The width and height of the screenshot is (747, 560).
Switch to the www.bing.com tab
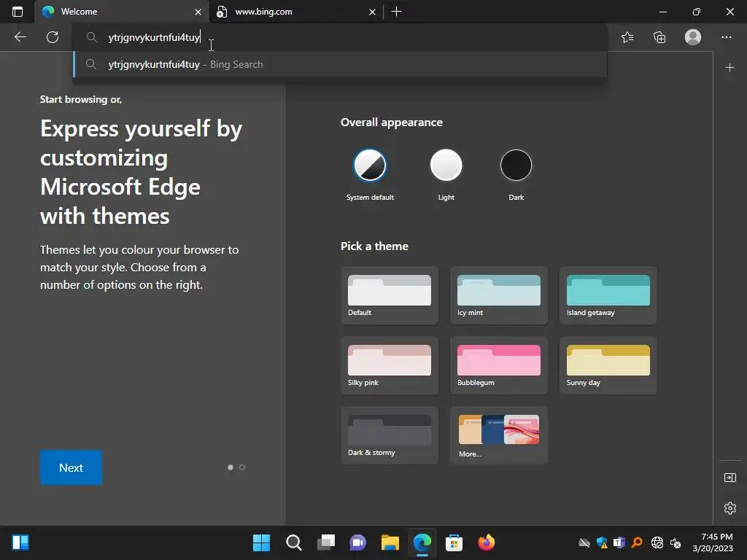point(296,12)
